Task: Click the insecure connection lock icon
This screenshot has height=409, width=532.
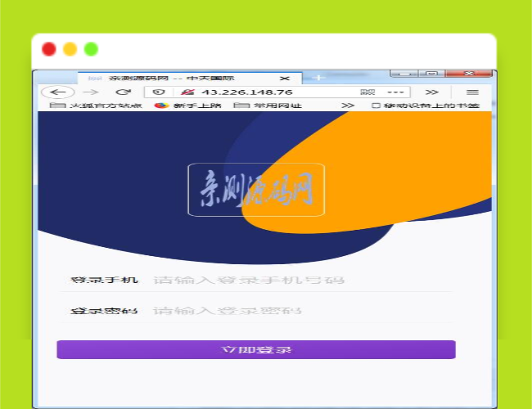Action: (x=187, y=92)
